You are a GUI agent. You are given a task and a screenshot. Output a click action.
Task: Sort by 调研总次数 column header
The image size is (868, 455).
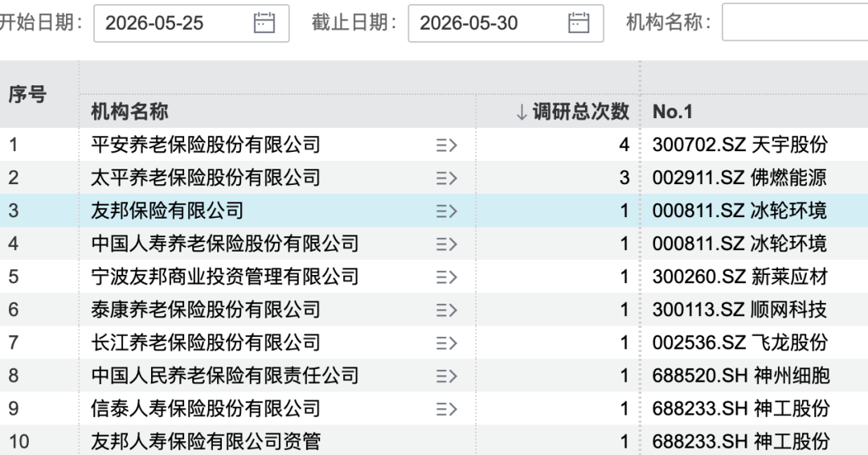click(572, 111)
